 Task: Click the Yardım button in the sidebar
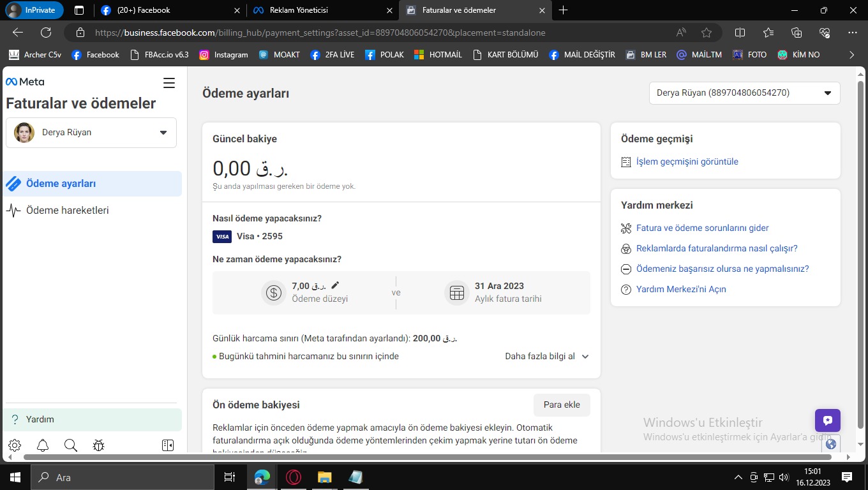tap(93, 420)
